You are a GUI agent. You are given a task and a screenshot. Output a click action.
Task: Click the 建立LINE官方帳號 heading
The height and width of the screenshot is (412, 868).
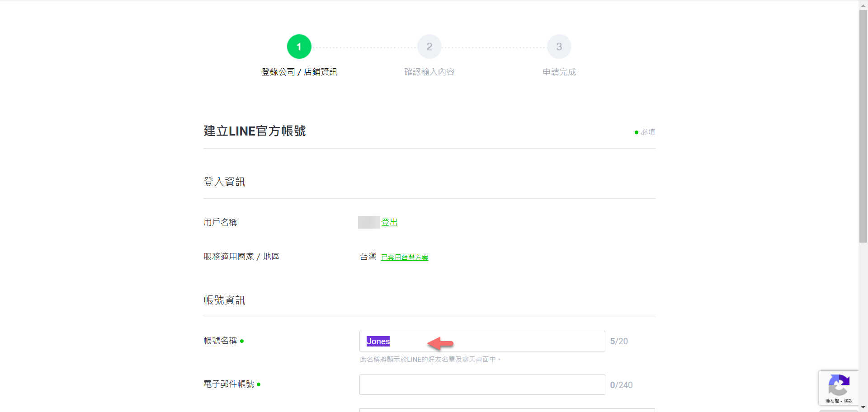click(255, 131)
